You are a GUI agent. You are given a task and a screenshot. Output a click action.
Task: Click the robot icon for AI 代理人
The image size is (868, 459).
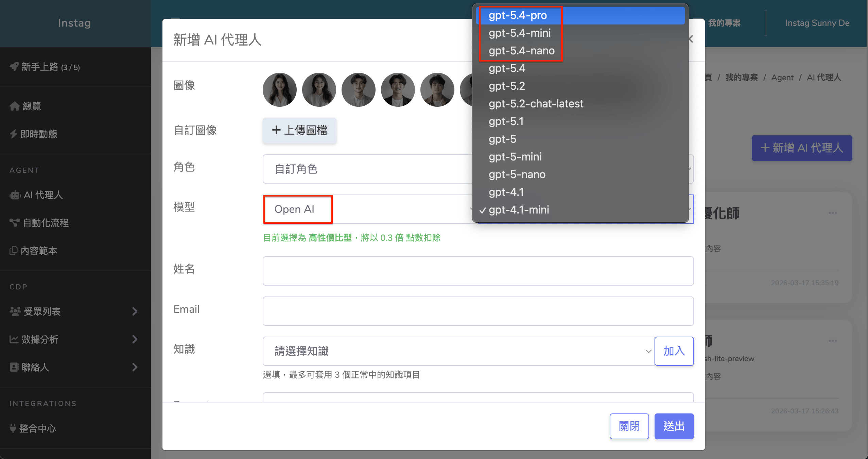15,195
